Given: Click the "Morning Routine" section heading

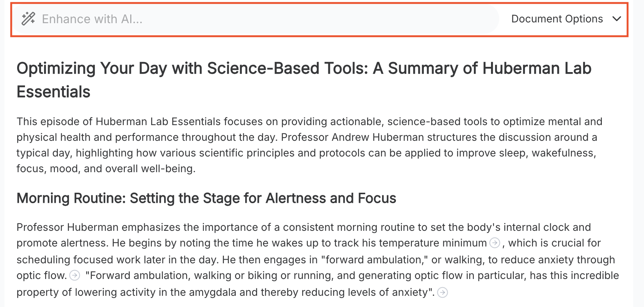Looking at the screenshot, I should 206,198.
